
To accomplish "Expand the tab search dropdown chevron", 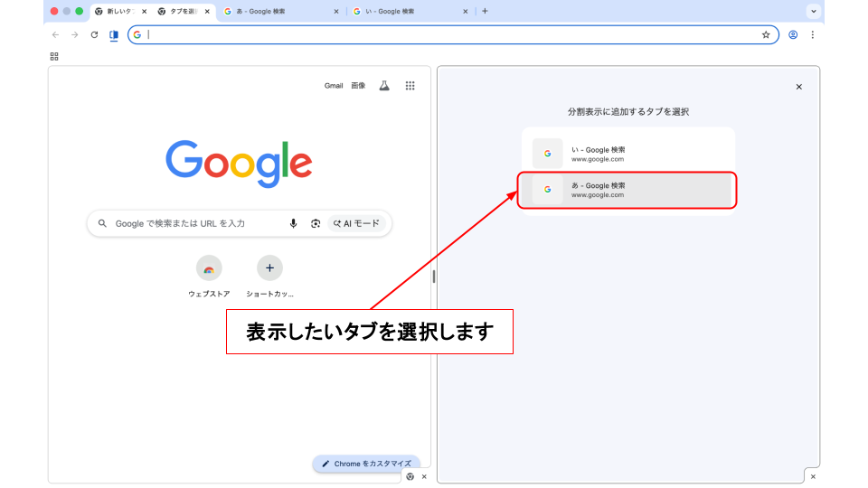I will click(813, 11).
